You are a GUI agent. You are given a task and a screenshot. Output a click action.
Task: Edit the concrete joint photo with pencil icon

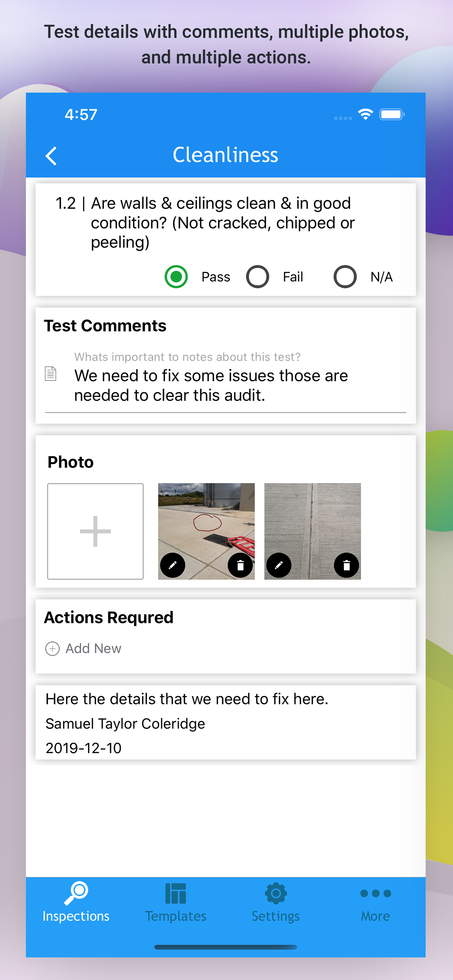click(279, 565)
